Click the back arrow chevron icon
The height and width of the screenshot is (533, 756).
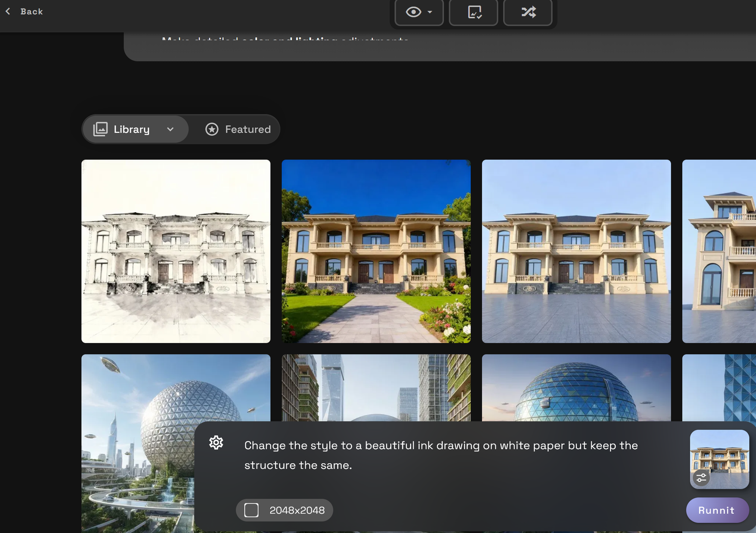click(x=8, y=11)
